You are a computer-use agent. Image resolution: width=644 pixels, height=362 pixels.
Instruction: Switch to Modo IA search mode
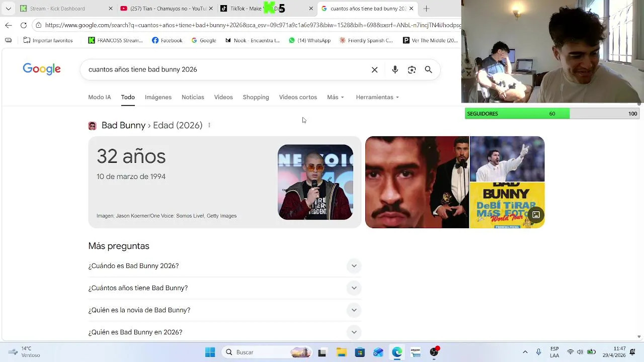[x=100, y=97]
